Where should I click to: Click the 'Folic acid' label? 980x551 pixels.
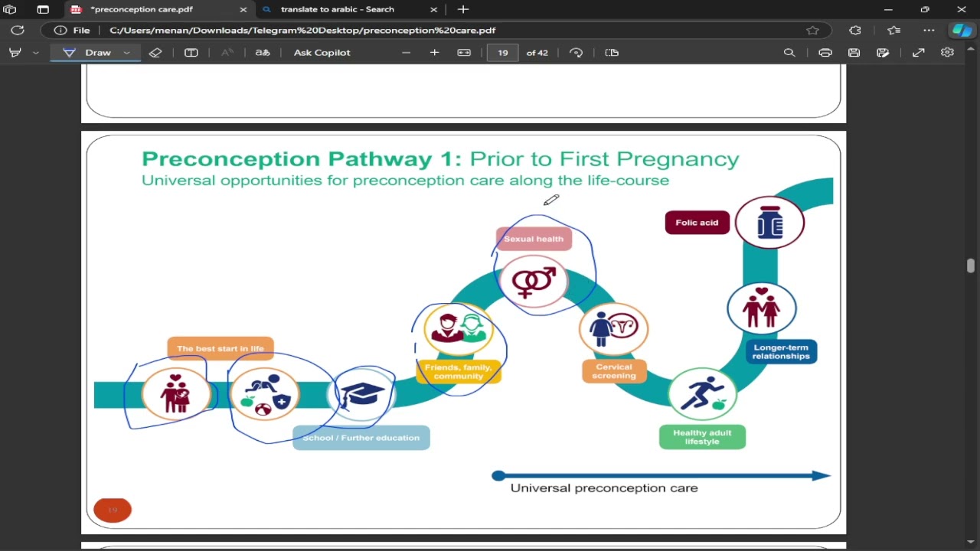click(697, 223)
